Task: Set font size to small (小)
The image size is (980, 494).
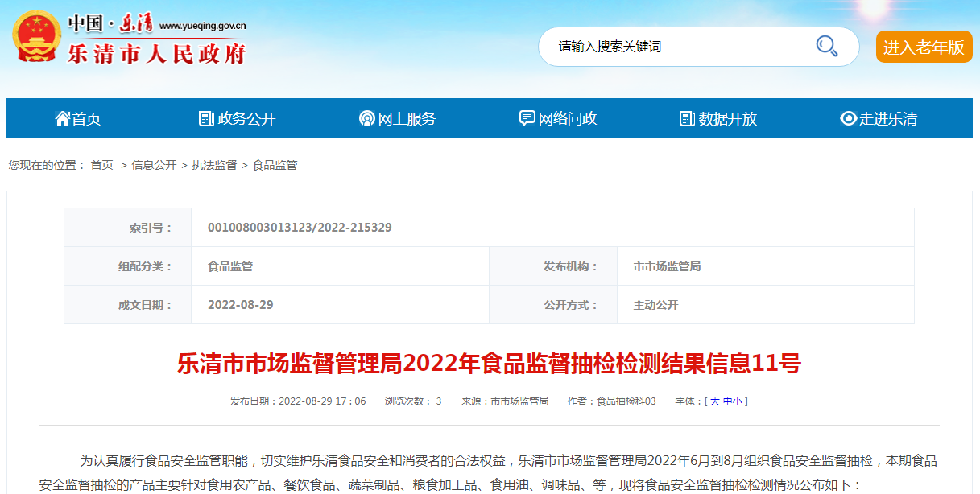Action: pyautogui.click(x=738, y=401)
